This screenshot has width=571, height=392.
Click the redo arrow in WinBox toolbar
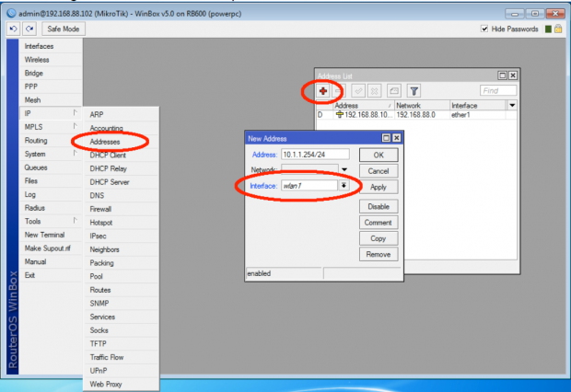[x=29, y=29]
